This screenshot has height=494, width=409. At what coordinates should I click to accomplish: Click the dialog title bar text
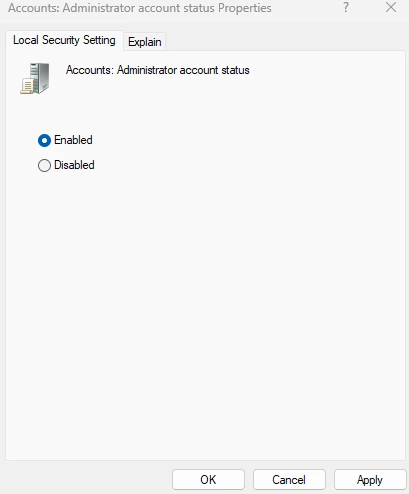[x=140, y=8]
